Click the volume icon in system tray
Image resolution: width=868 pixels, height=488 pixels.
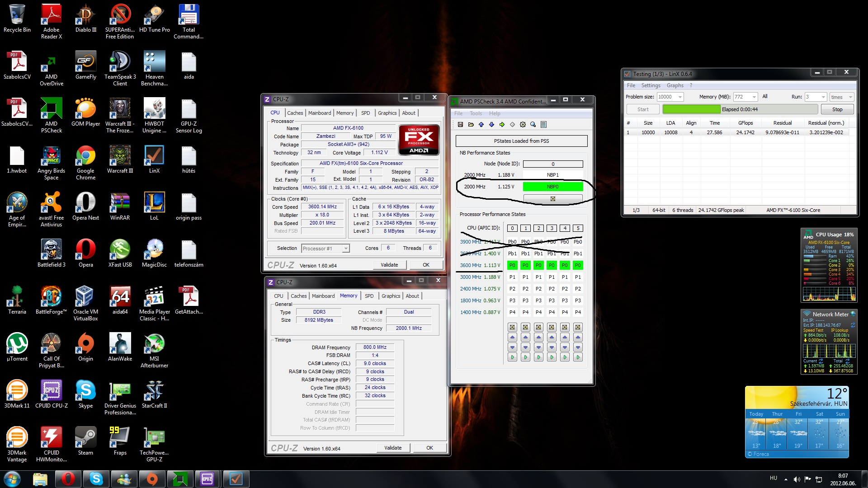pyautogui.click(x=797, y=479)
